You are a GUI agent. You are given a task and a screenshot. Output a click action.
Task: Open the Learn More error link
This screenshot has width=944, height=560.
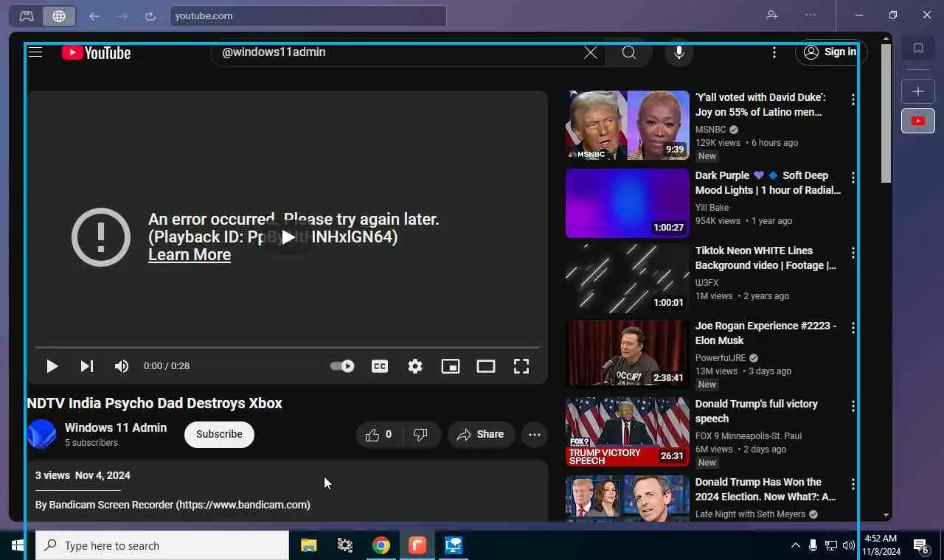pyautogui.click(x=190, y=255)
